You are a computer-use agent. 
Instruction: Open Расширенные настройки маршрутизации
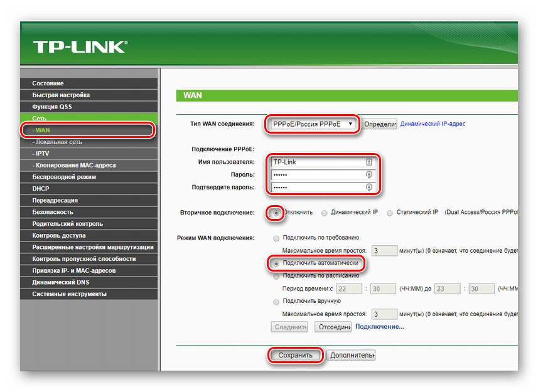tap(89, 247)
